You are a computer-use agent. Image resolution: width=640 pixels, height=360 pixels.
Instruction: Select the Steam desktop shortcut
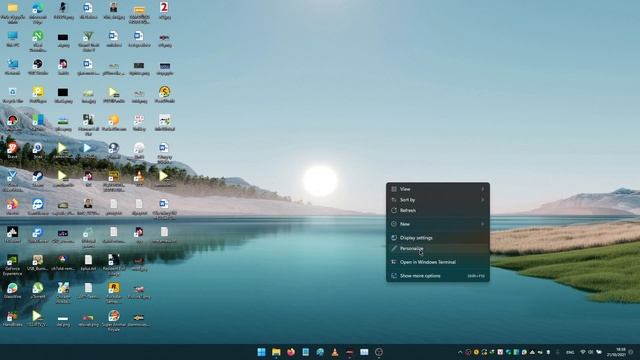(x=38, y=179)
